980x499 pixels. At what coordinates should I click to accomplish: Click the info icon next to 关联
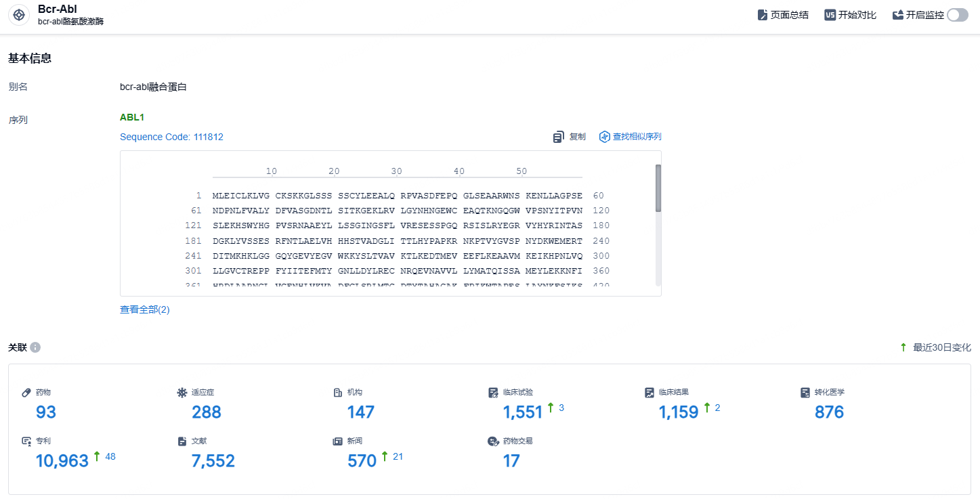tap(35, 347)
